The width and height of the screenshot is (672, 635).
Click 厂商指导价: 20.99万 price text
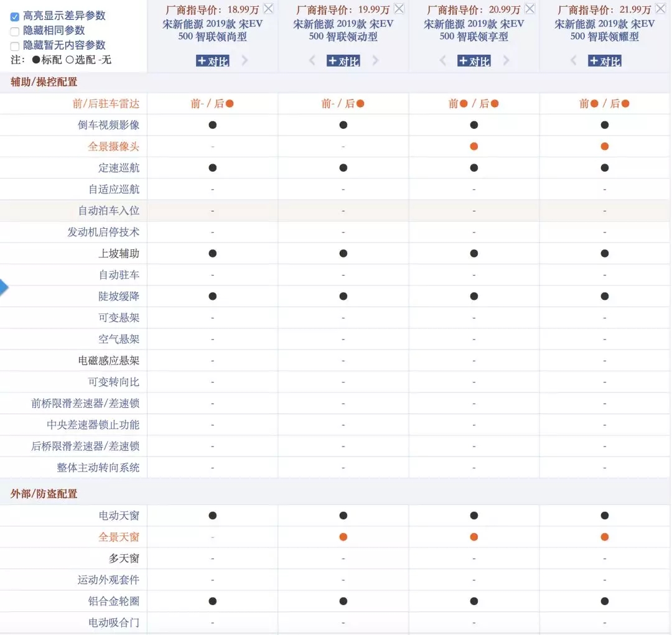(474, 9)
